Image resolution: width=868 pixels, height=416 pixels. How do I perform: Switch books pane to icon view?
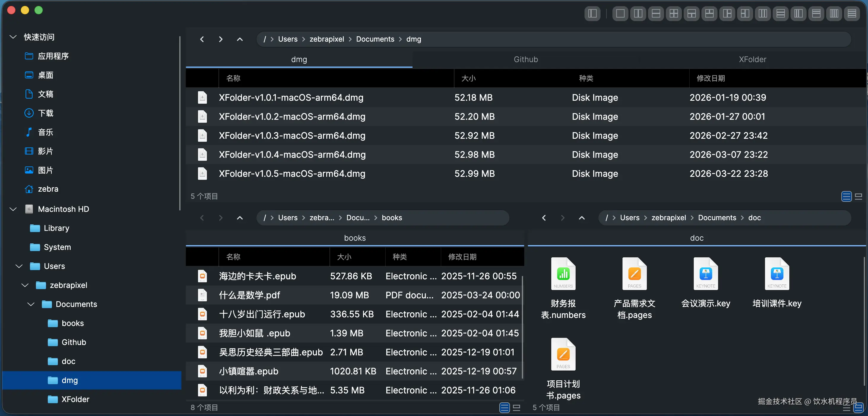(517, 408)
